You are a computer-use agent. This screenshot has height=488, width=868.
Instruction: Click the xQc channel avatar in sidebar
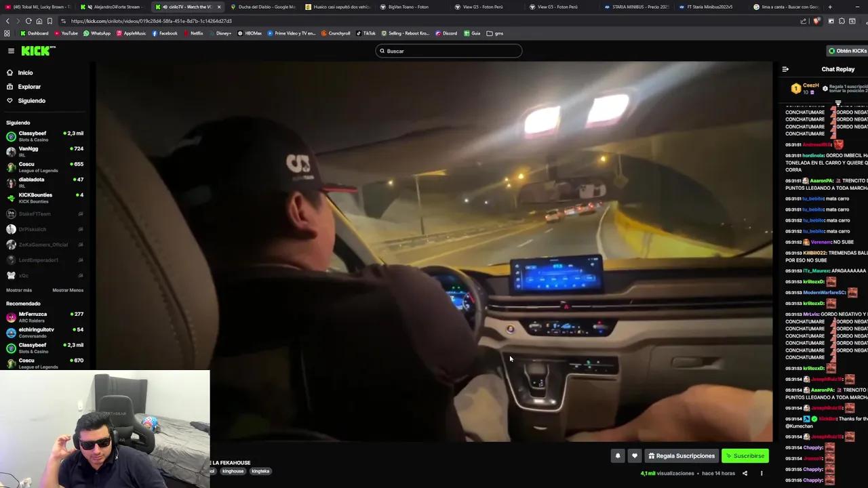pyautogui.click(x=11, y=275)
